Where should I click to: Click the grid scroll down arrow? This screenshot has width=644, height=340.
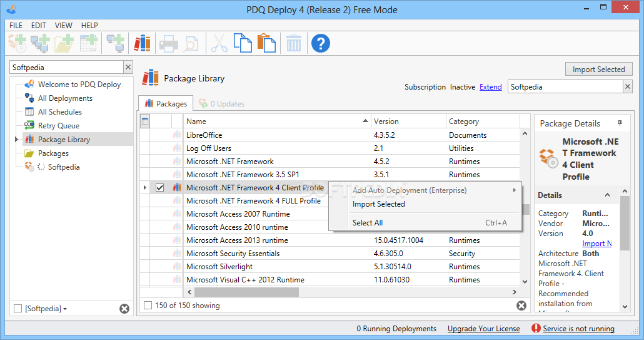[x=525, y=282]
